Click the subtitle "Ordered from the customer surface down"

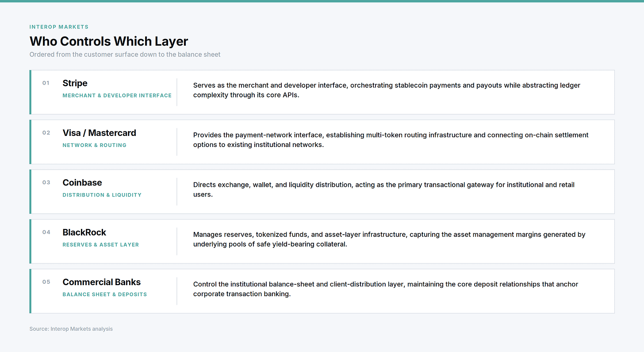(125, 54)
